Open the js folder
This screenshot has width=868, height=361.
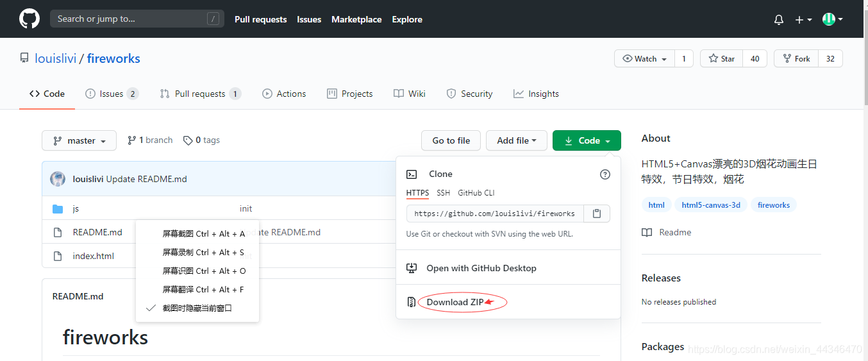coord(76,208)
